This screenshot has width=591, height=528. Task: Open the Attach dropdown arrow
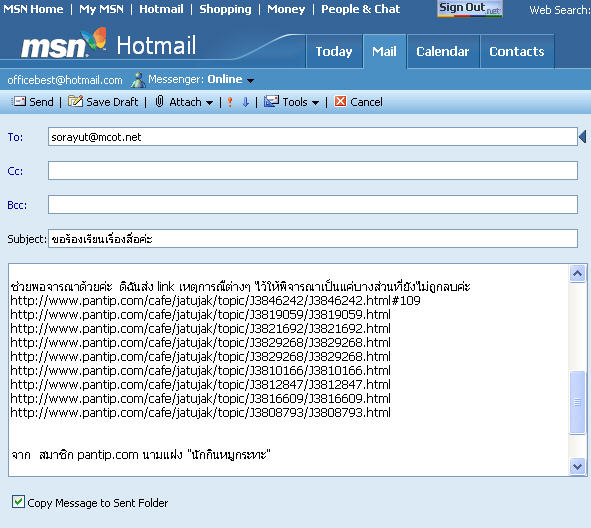210,103
